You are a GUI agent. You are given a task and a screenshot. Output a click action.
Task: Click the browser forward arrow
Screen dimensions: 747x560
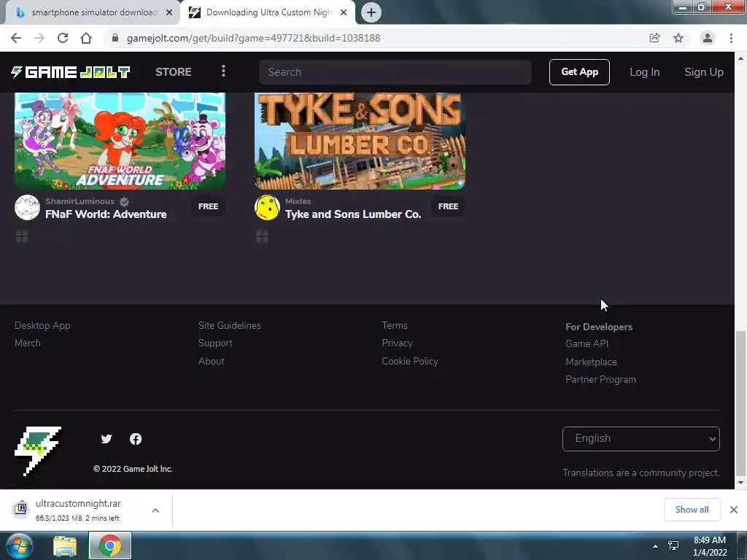click(39, 38)
